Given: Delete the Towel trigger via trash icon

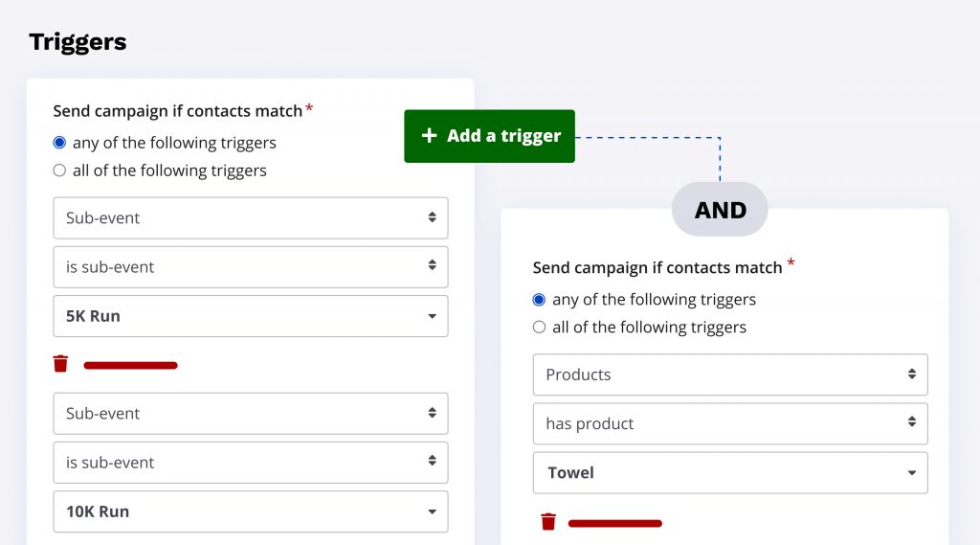Looking at the screenshot, I should 548,522.
